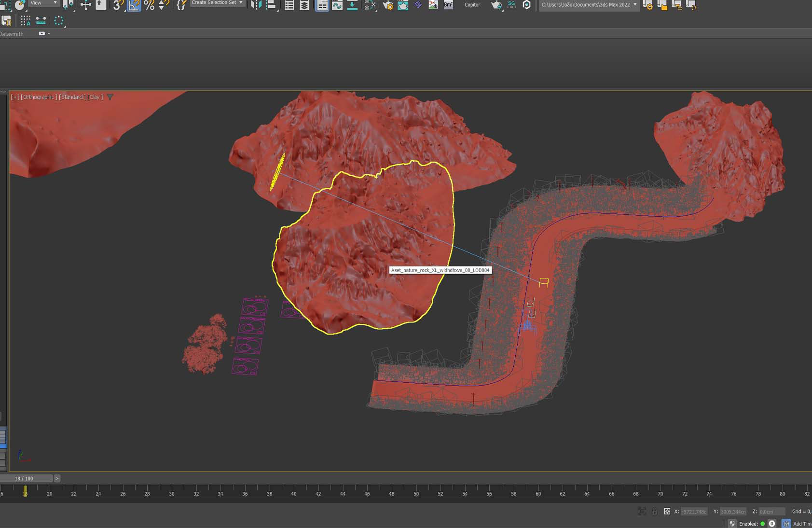Click the Mirror tool icon

point(256,5)
